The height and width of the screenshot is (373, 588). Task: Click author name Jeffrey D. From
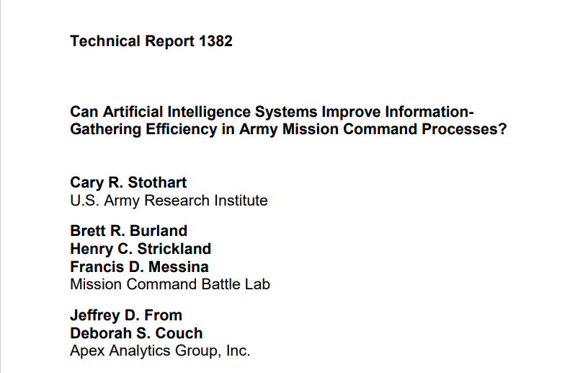(126, 315)
